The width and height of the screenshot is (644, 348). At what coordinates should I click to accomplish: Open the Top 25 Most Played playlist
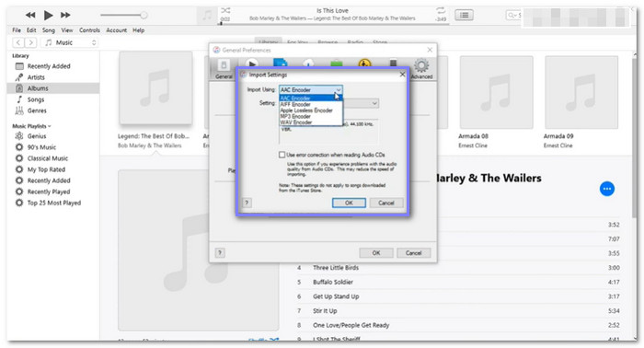click(x=53, y=203)
